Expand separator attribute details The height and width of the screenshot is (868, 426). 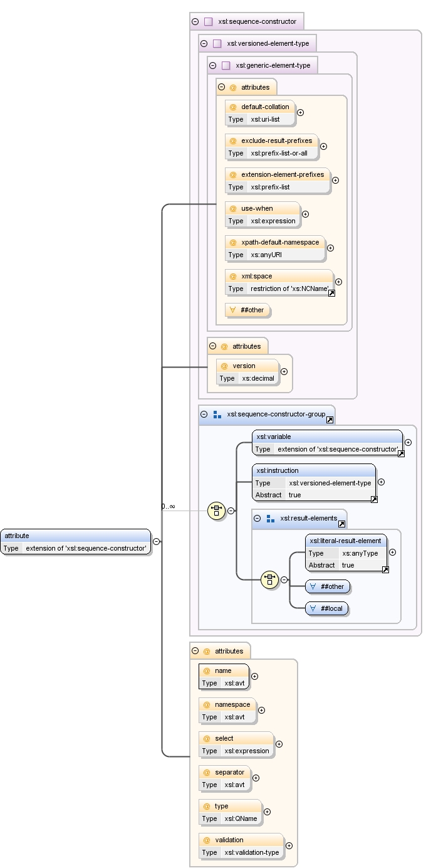pyautogui.click(x=256, y=778)
